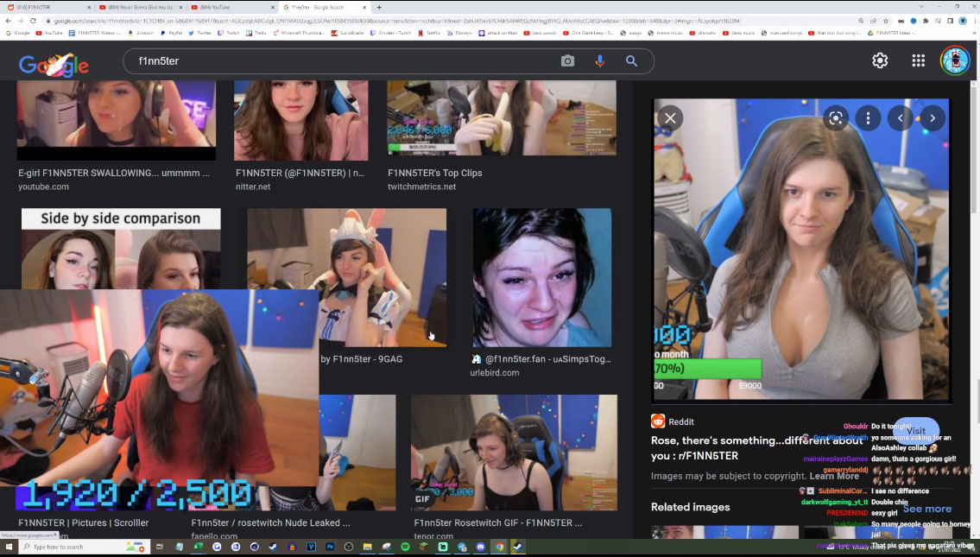Close the f1nn5ter - Google Search tab
This screenshot has width=980, height=557.
364,8
